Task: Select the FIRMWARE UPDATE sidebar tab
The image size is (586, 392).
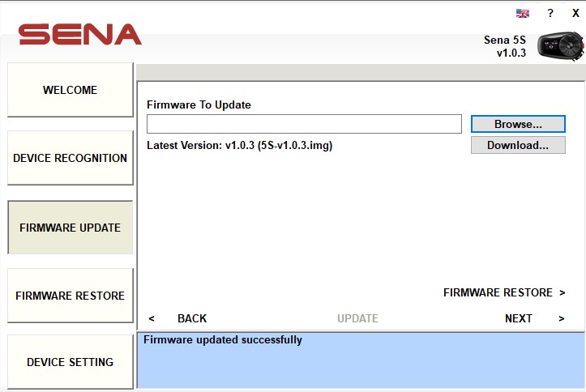Action: click(70, 228)
